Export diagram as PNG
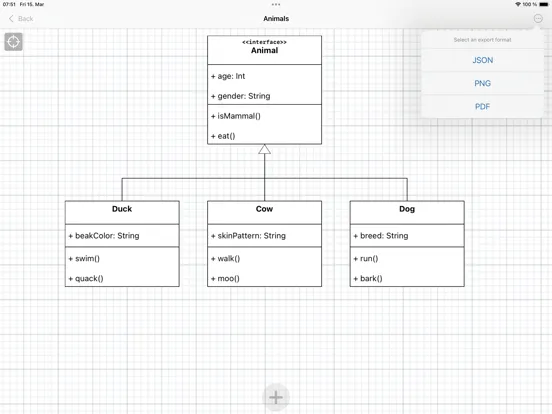The image size is (552, 414). (x=482, y=83)
